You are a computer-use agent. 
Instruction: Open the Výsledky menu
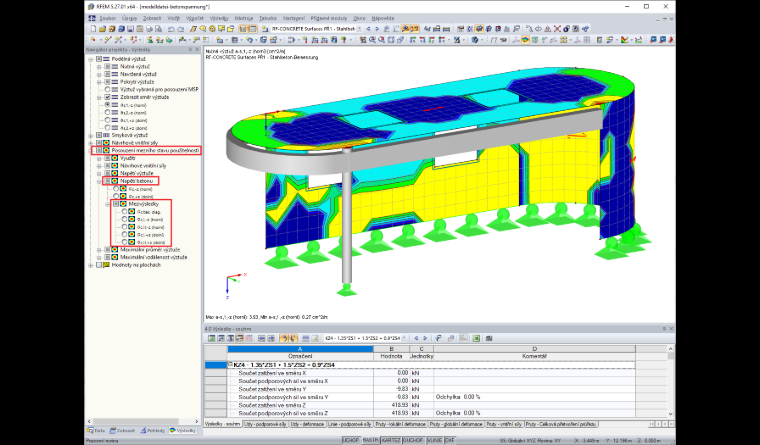coord(219,18)
